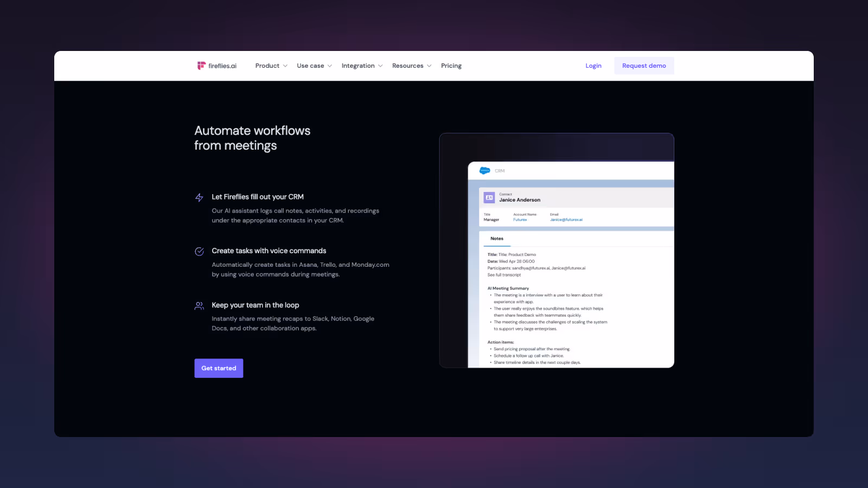Click the Futurex account name link
Viewport: 868px width, 488px height.
[x=520, y=220]
